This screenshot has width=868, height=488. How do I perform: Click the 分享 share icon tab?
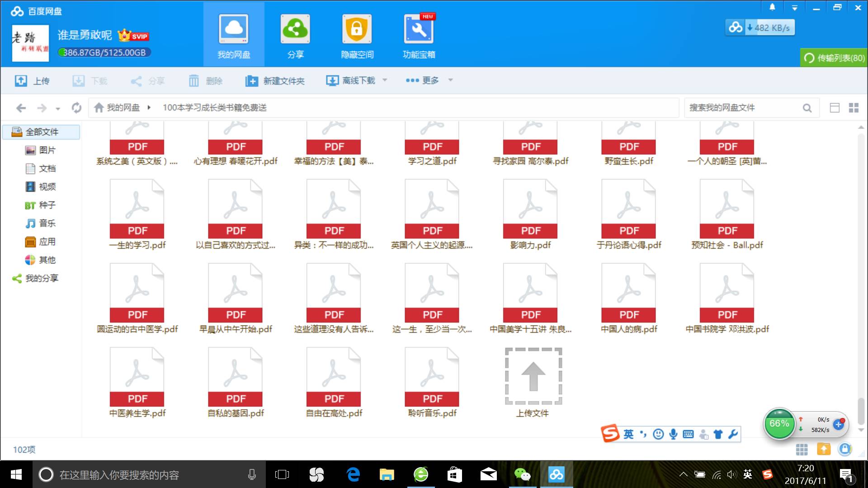[295, 29]
